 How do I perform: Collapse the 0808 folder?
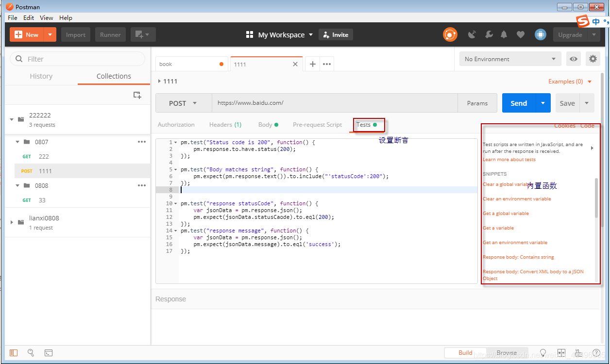coord(17,185)
